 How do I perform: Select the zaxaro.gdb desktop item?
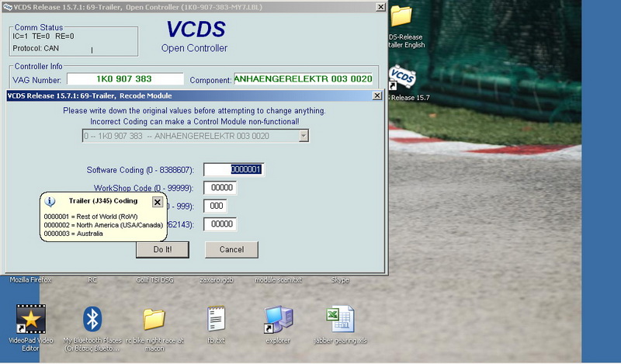click(217, 279)
